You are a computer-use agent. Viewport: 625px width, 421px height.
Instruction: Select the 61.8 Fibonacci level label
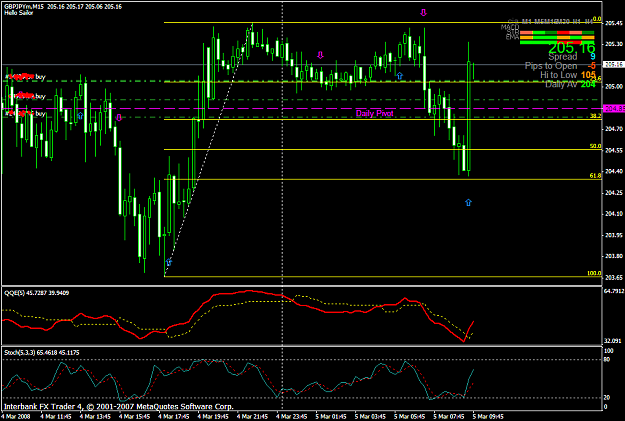[596, 176]
